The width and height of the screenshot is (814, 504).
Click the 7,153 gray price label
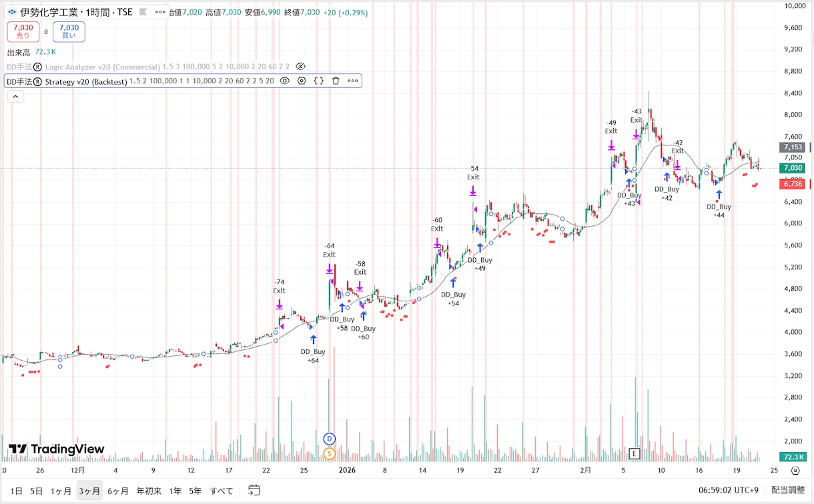pos(792,147)
